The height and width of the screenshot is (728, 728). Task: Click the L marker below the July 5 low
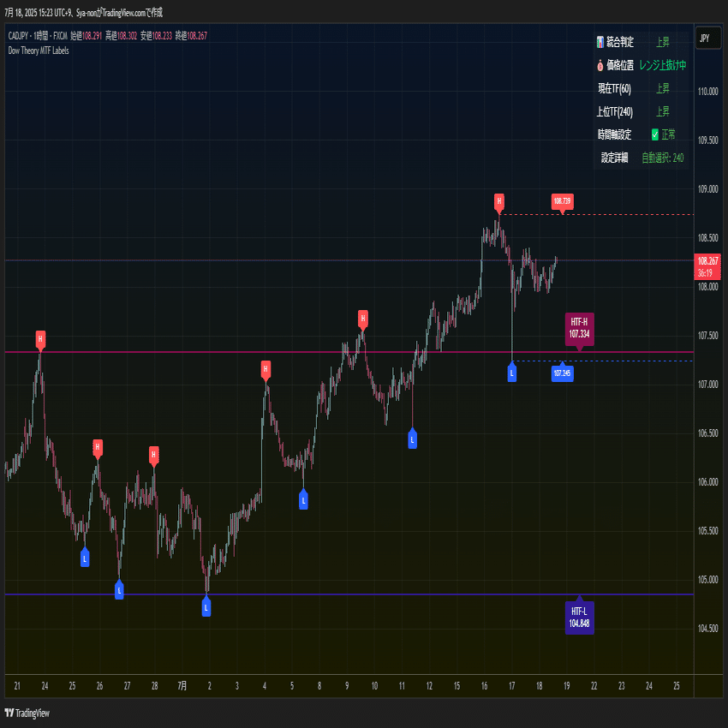click(x=303, y=500)
